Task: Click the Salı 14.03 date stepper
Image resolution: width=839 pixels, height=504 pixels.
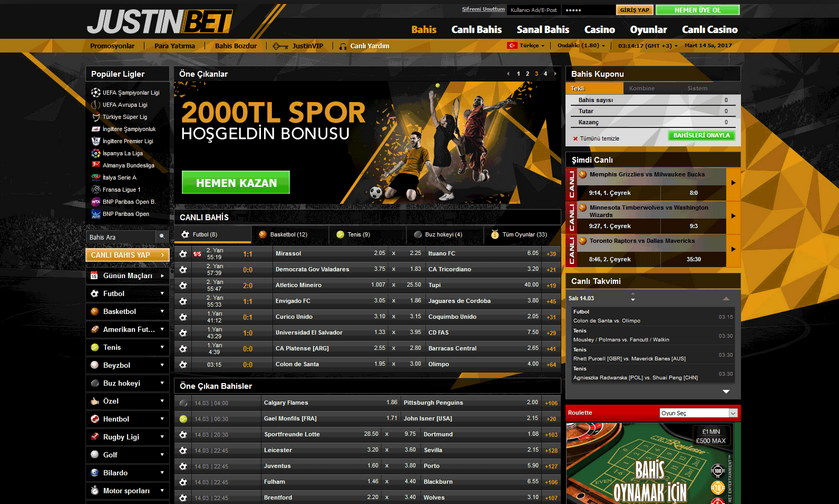Action: (x=632, y=297)
